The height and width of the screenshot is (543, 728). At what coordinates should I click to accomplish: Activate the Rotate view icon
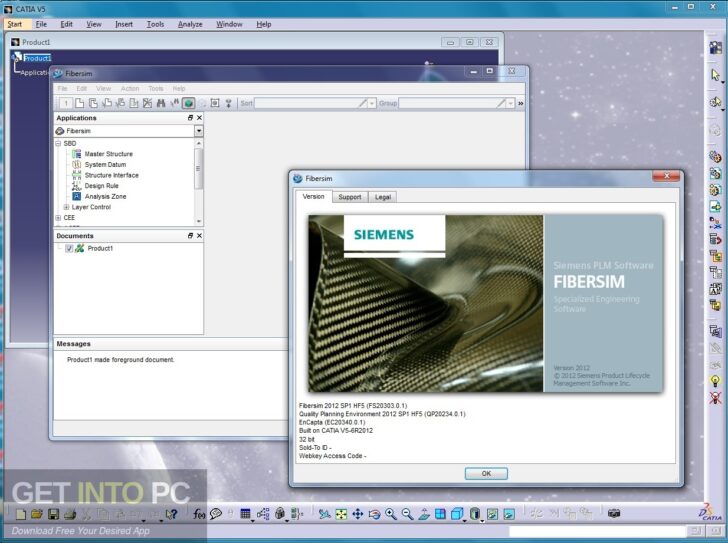[x=374, y=514]
